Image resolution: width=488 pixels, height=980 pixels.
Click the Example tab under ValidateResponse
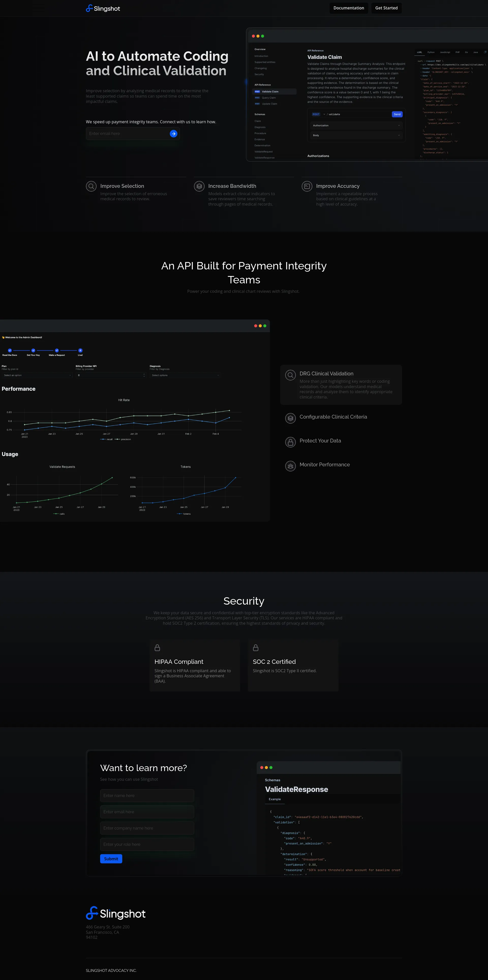click(274, 799)
